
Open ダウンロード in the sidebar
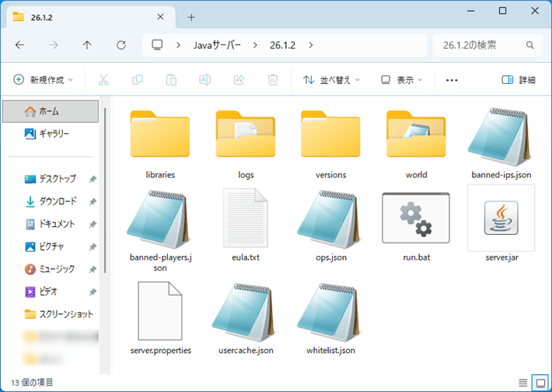click(51, 201)
